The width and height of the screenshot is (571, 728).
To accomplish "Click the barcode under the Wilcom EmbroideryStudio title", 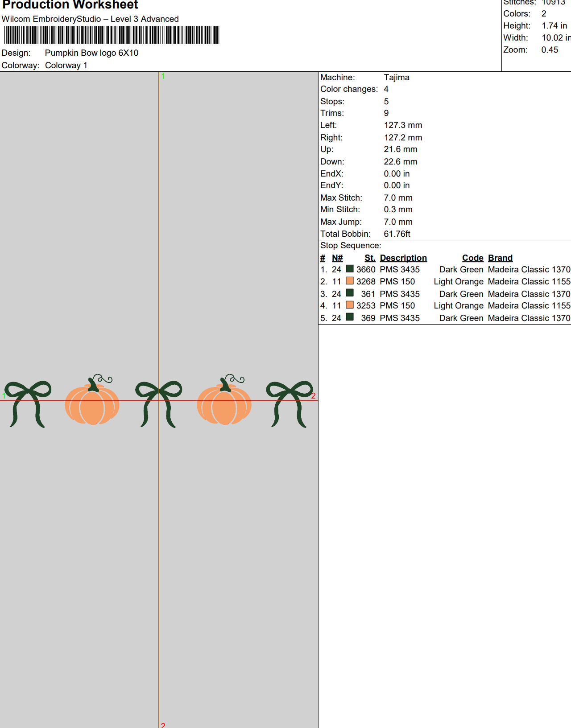I will coord(112,35).
